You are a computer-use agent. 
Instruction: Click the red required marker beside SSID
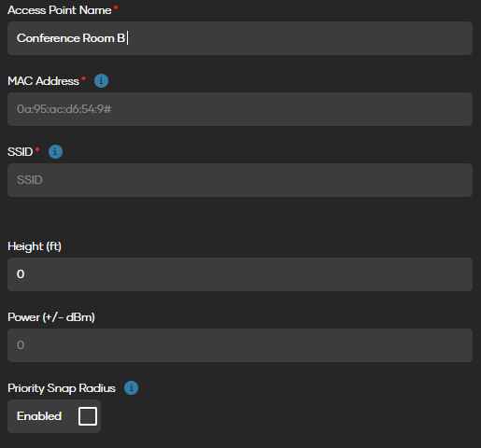click(x=37, y=148)
